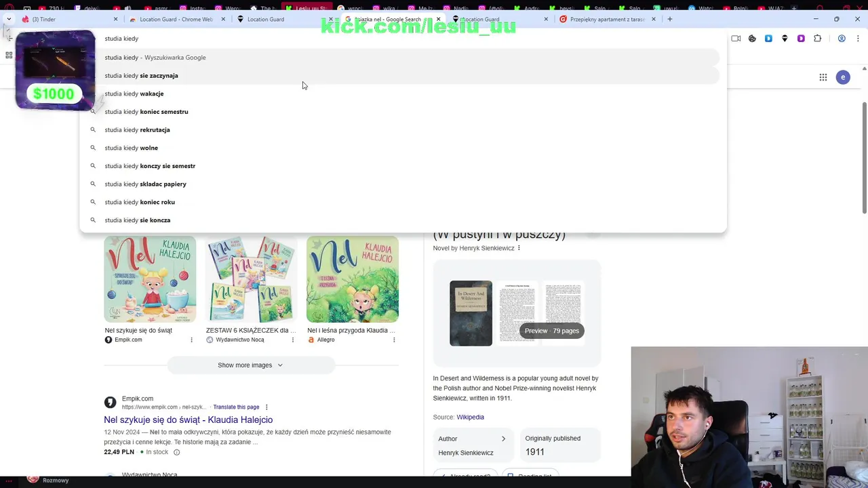Click the search icon beside 'studia kiedy sie koncza'
Viewport: 868px width, 488px height.
93,220
